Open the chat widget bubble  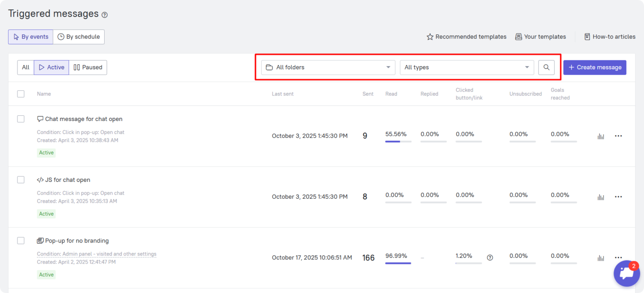point(626,273)
